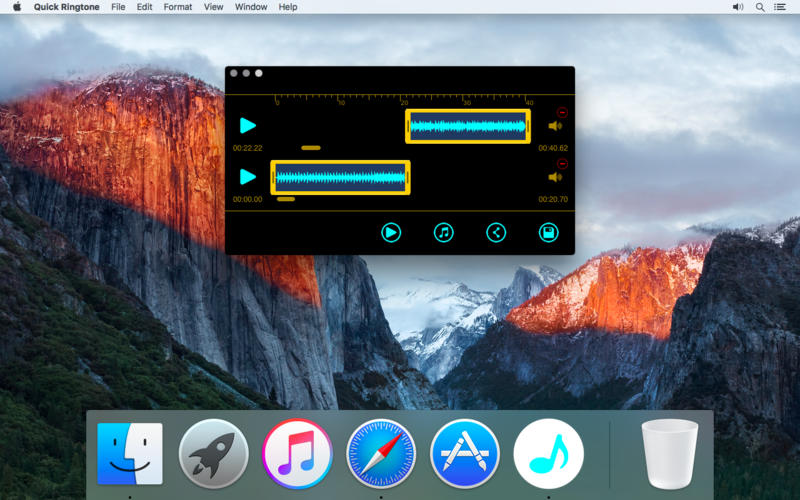Open the Format menu
This screenshot has height=500, width=800.
click(178, 7)
